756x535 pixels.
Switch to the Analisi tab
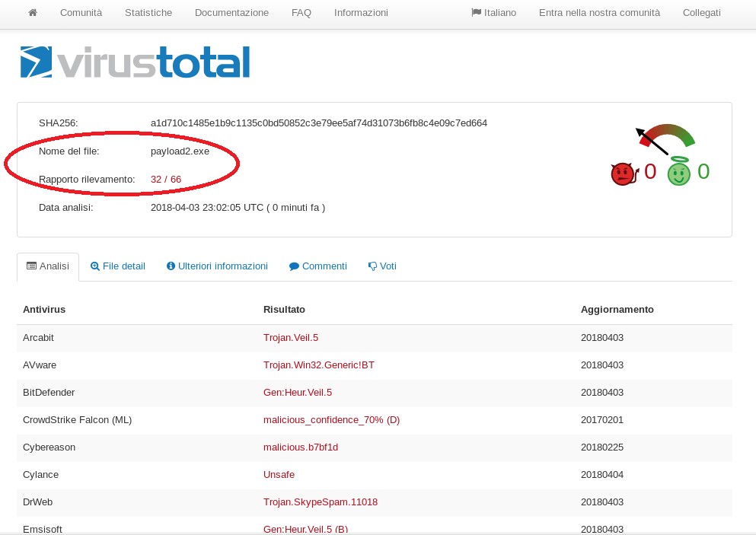click(48, 266)
